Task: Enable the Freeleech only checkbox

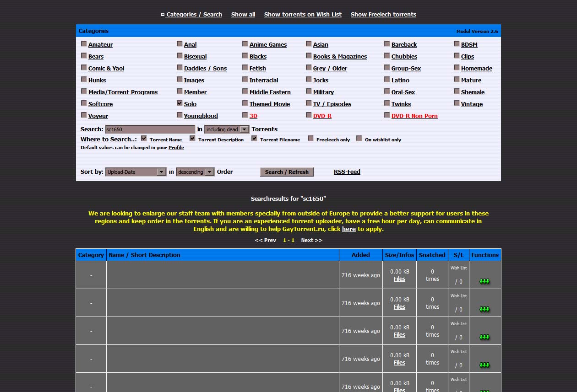Action: tap(310, 139)
